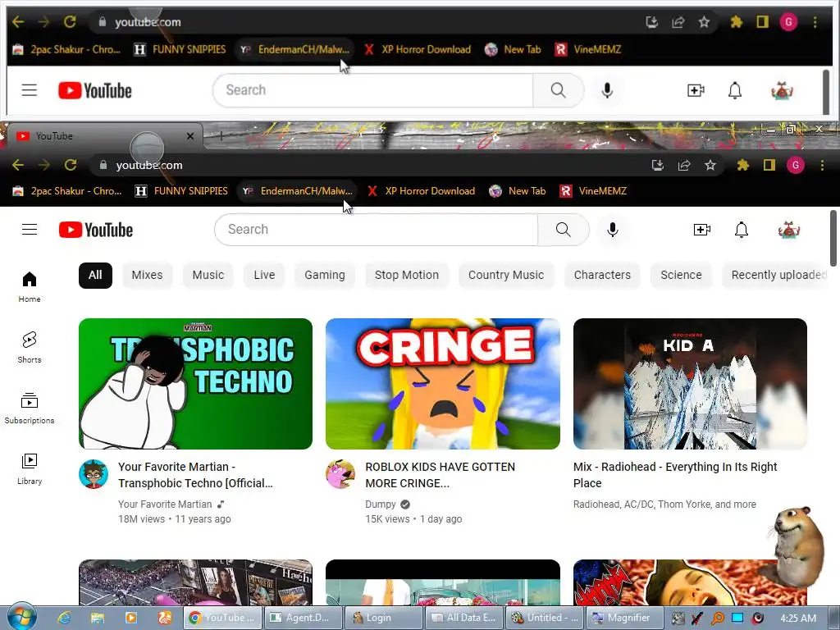Viewport: 840px width, 630px height.
Task: Switch to All Data E... taskbar button
Action: point(464,618)
